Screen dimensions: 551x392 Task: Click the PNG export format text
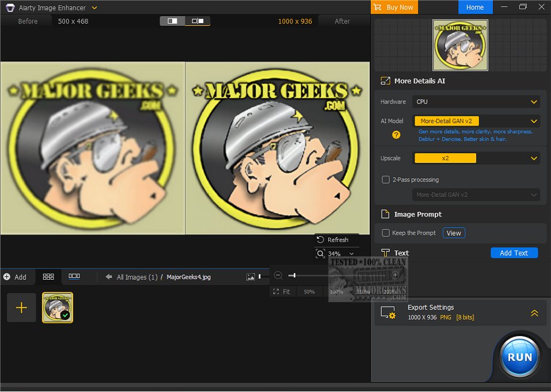[446, 318]
